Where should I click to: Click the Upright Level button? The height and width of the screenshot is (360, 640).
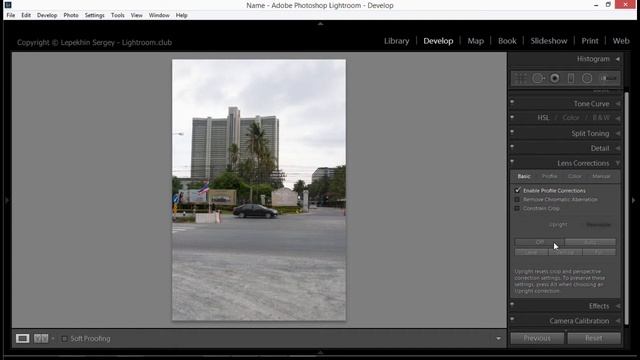[x=531, y=252]
